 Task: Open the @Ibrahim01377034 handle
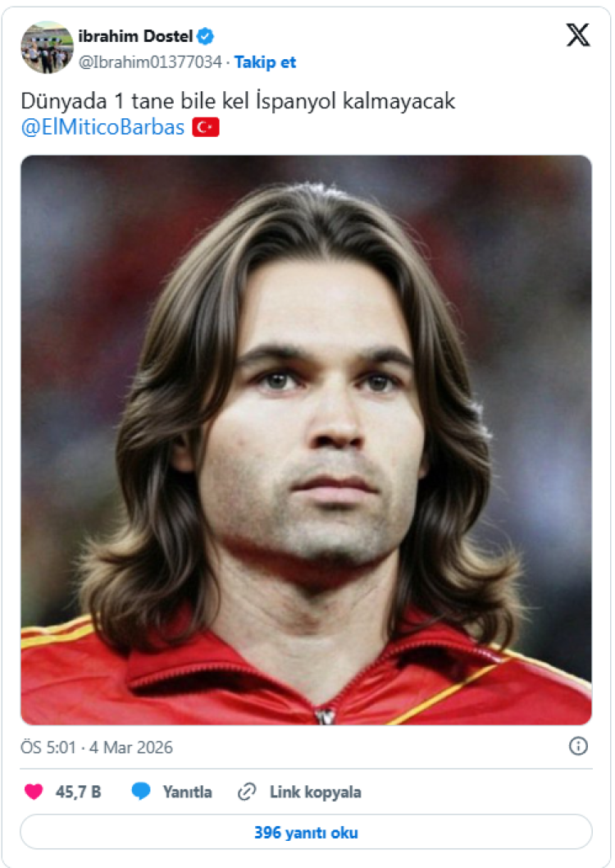pyautogui.click(x=150, y=62)
